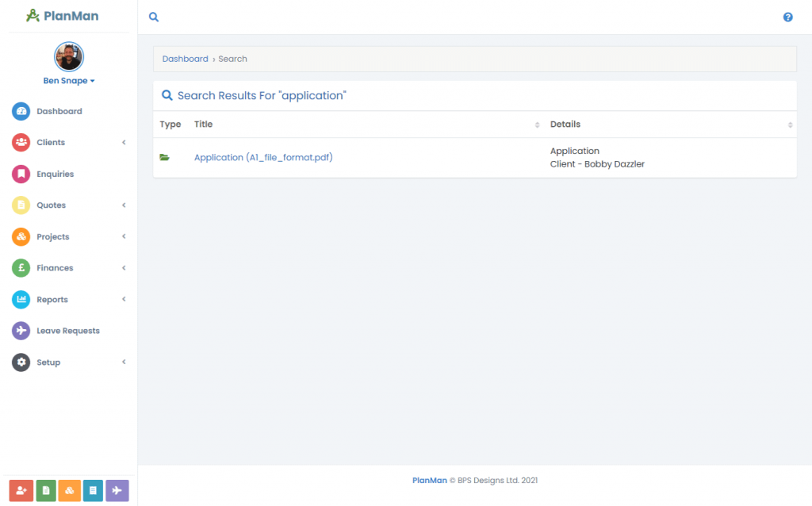Expand the Quotes submenu chevron

[124, 205]
